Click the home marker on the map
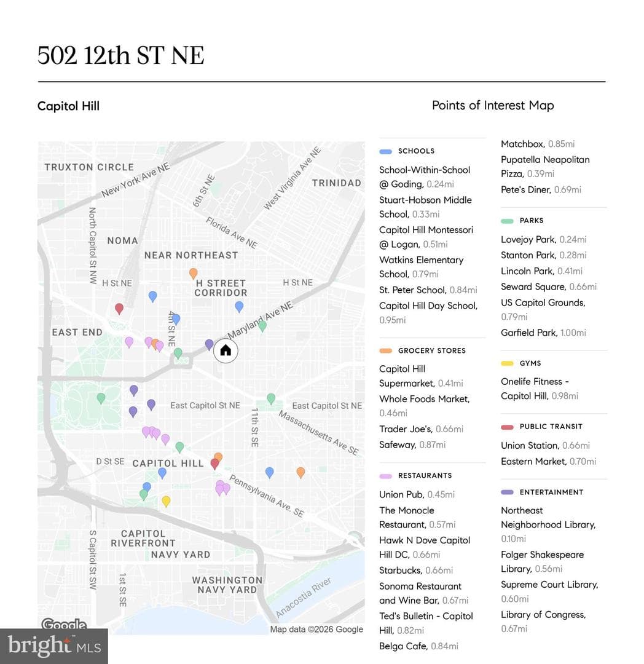 tap(226, 350)
